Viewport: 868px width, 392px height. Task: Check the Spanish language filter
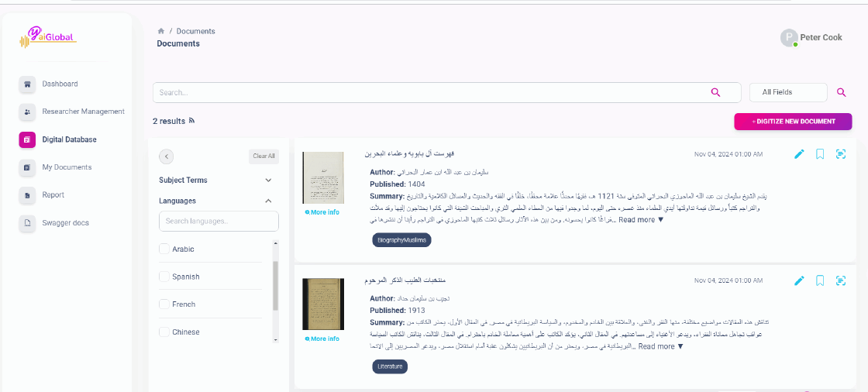coord(164,277)
